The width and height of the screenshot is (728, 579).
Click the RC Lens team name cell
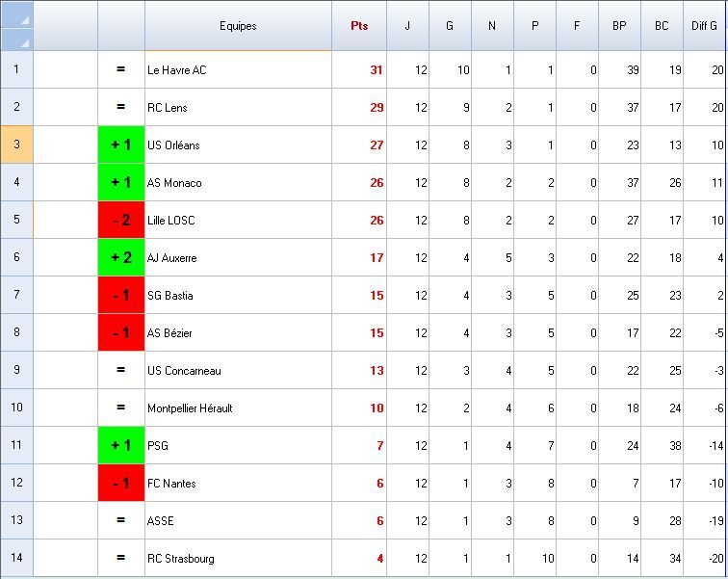point(238,108)
